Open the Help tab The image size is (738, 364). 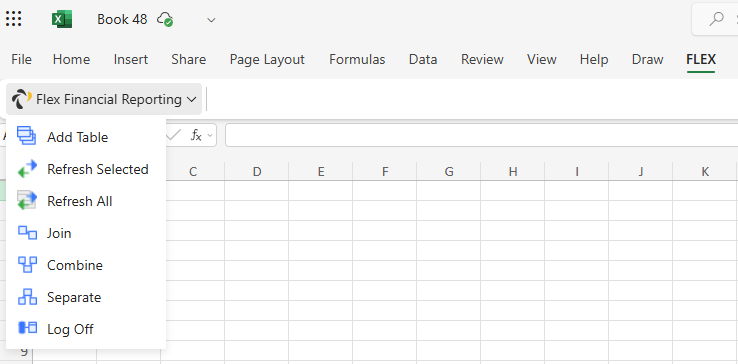(x=594, y=59)
